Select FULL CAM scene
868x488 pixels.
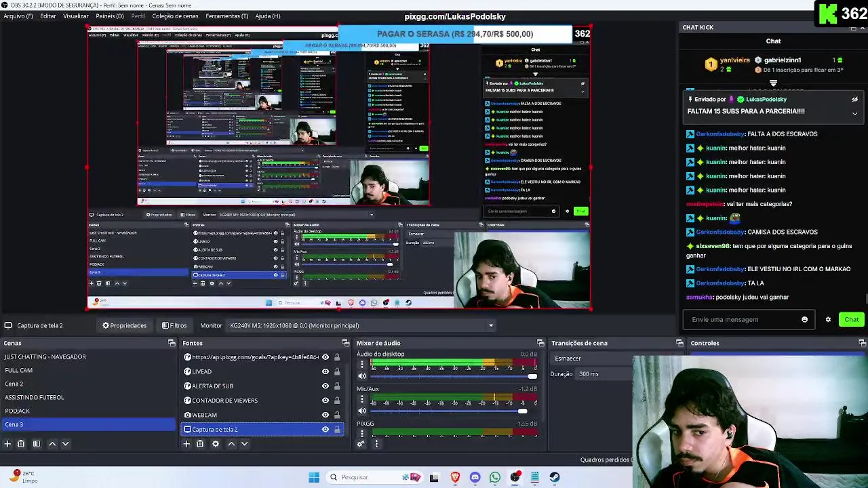(88, 370)
